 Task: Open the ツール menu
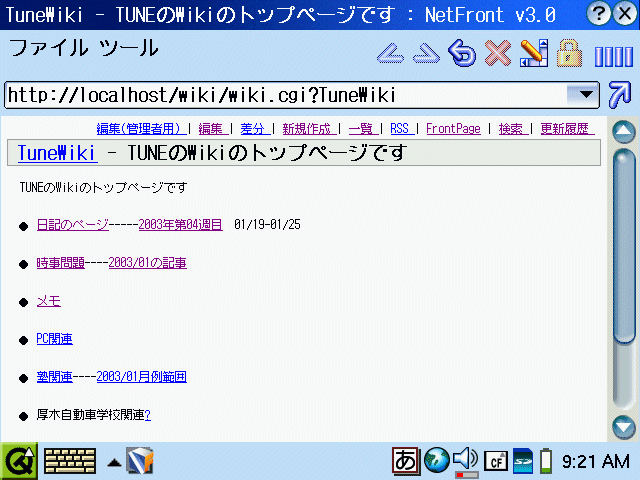pyautogui.click(x=130, y=48)
